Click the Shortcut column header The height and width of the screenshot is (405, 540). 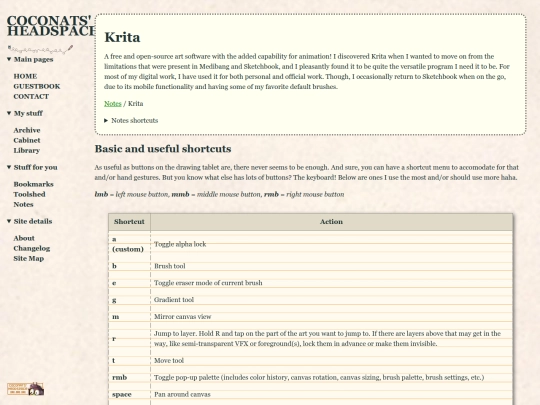click(x=129, y=222)
